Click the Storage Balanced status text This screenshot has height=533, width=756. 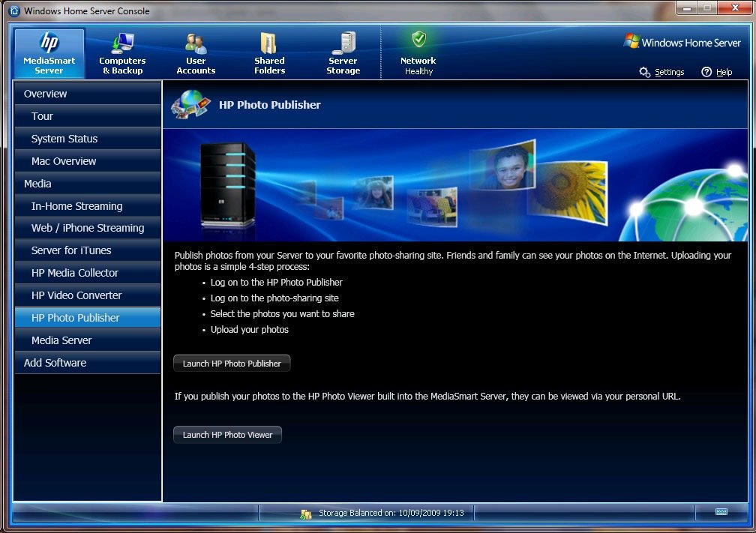391,514
